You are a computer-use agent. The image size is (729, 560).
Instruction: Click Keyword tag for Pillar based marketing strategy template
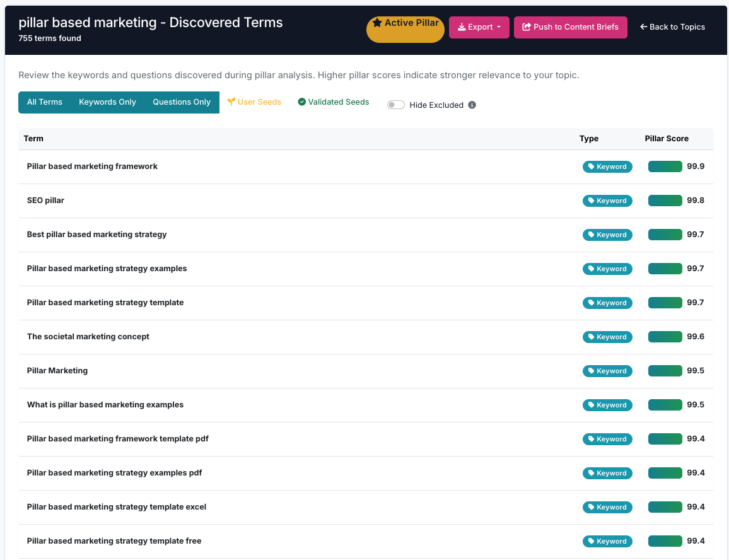coord(607,303)
